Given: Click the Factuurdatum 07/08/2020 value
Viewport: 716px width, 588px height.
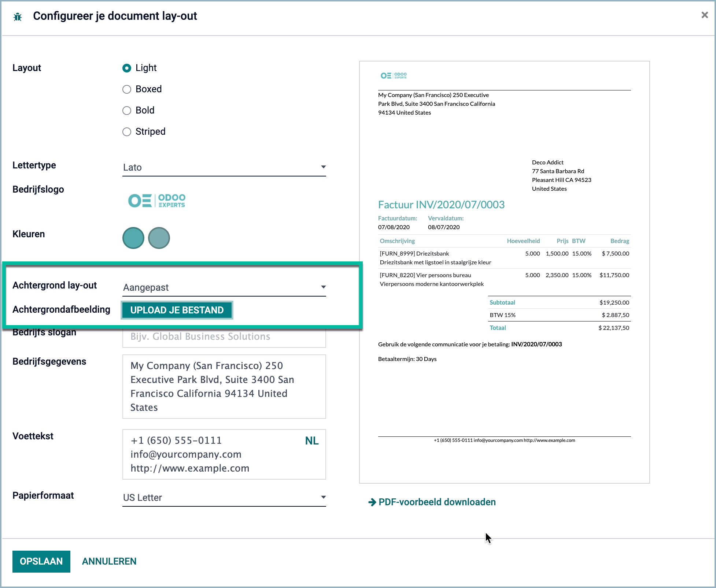Looking at the screenshot, I should (394, 227).
